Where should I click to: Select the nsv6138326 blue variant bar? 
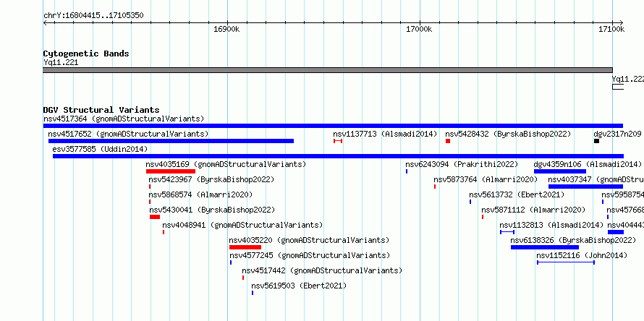pos(545,247)
